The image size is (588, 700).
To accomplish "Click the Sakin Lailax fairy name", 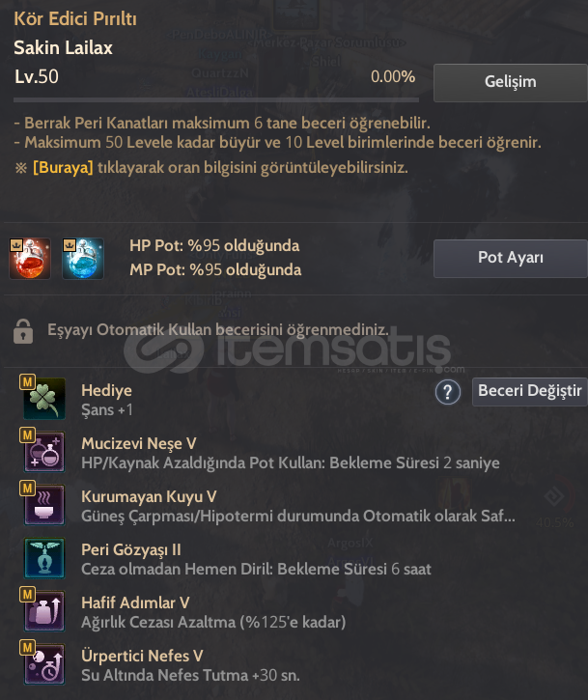I will pos(63,47).
